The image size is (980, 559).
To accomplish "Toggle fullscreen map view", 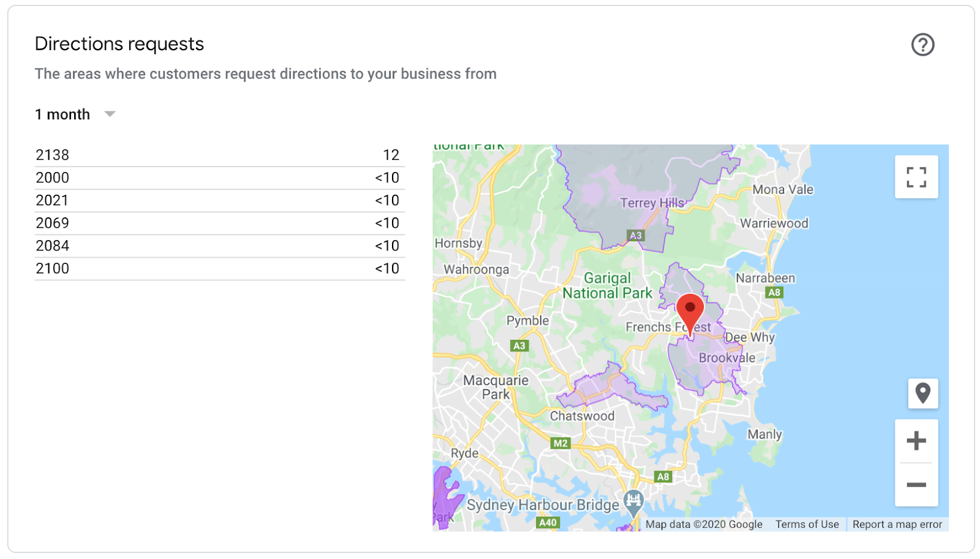I will pyautogui.click(x=916, y=177).
